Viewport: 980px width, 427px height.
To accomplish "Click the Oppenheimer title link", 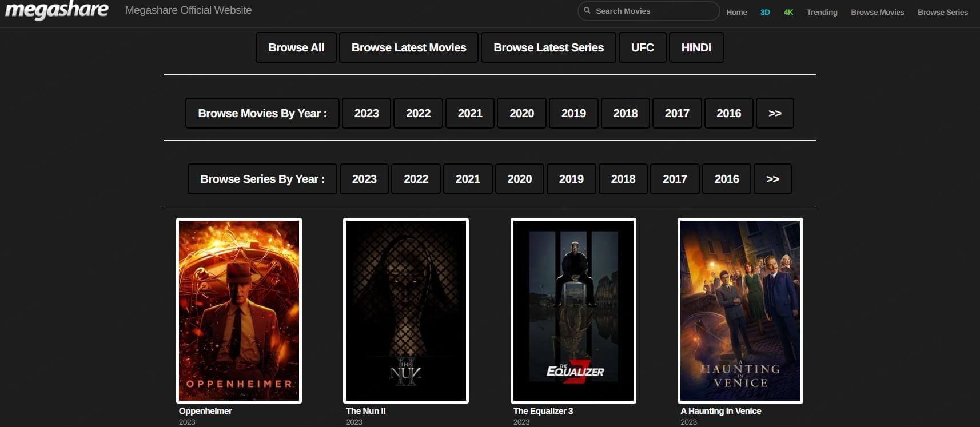I will pos(205,411).
